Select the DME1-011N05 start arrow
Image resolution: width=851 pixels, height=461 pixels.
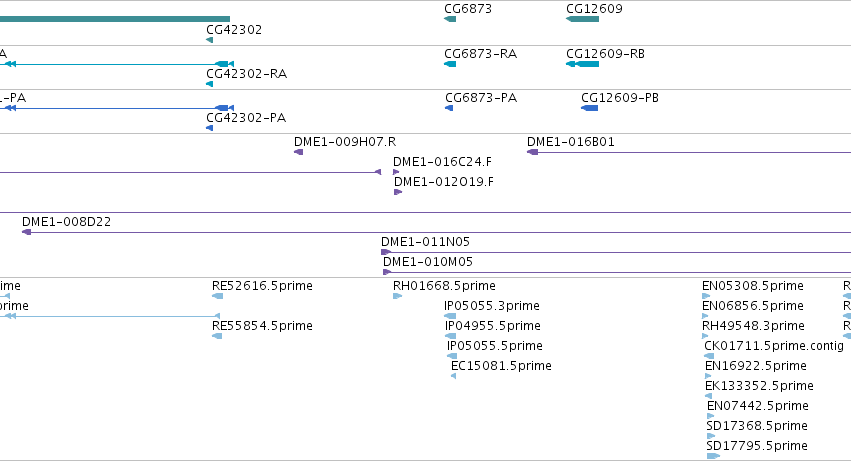click(x=386, y=252)
